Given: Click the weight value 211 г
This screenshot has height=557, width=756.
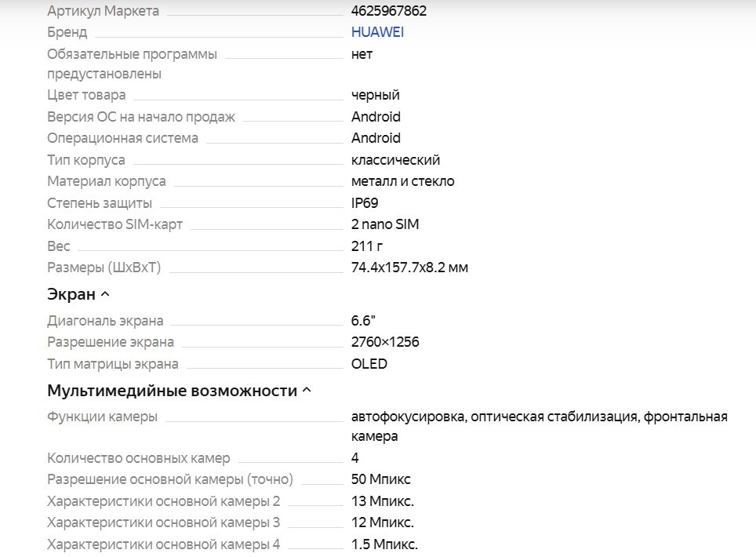Looking at the screenshot, I should click(x=367, y=246).
